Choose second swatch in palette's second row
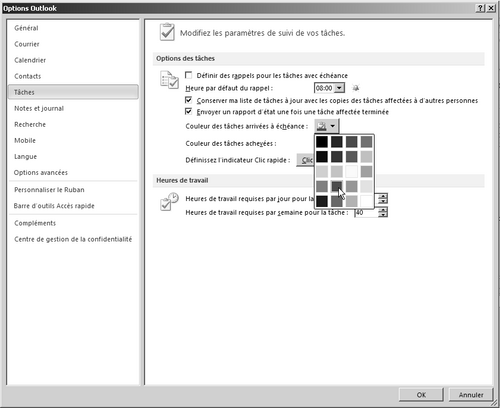This screenshot has height=408, width=500. click(337, 157)
